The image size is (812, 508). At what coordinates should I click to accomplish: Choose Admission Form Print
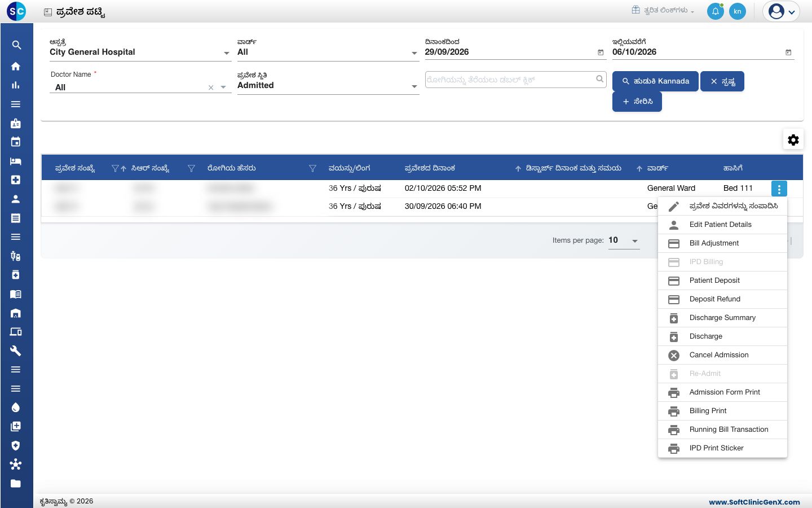pyautogui.click(x=722, y=392)
